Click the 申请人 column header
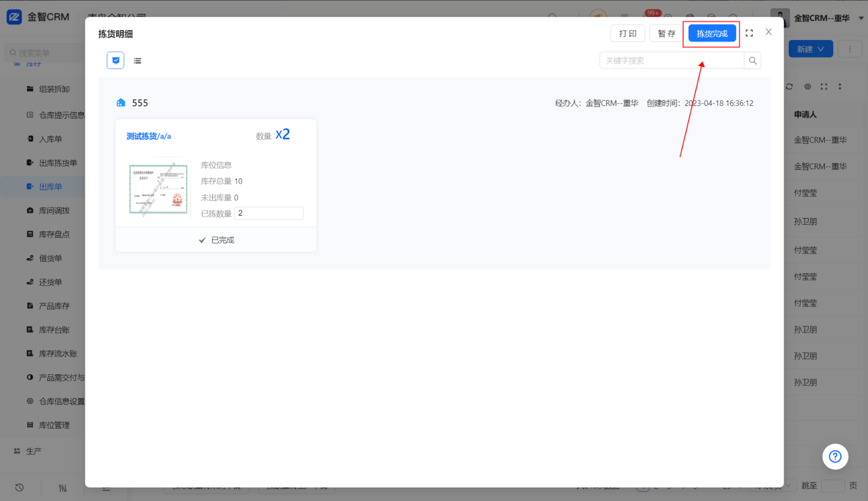The width and height of the screenshot is (868, 501). click(x=806, y=115)
